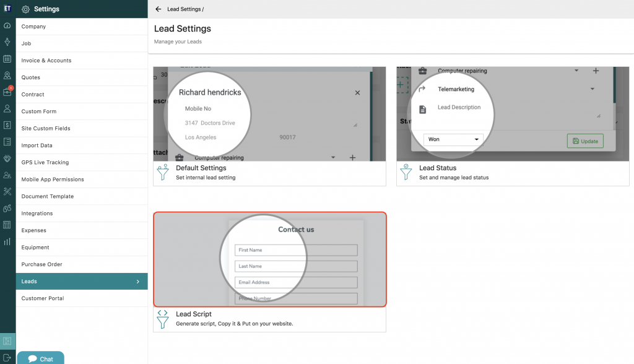This screenshot has height=364, width=634.
Task: Click the funnel icon beside Lead Status
Action: (x=406, y=172)
